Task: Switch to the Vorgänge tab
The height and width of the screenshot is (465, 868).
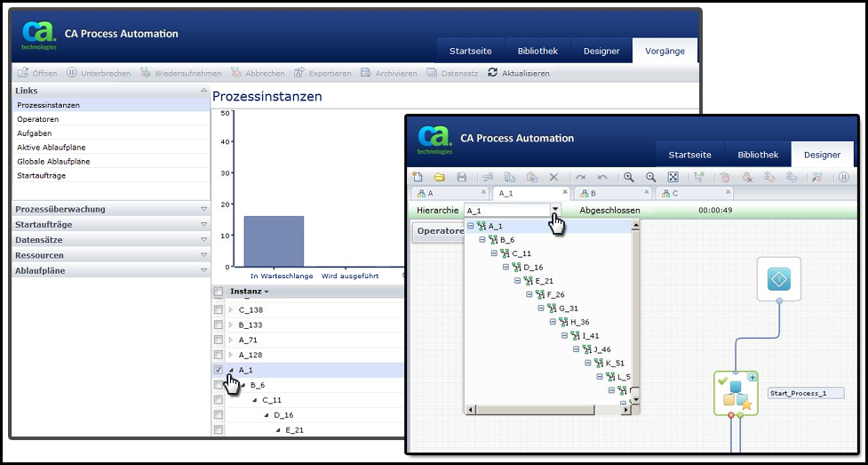Action: 665,51
